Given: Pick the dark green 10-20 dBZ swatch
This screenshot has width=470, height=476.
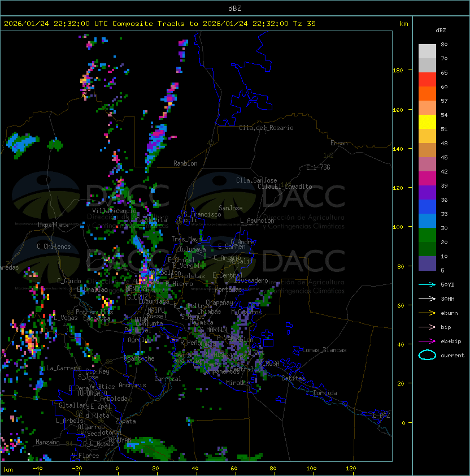Looking at the screenshot, I should pos(427,249).
